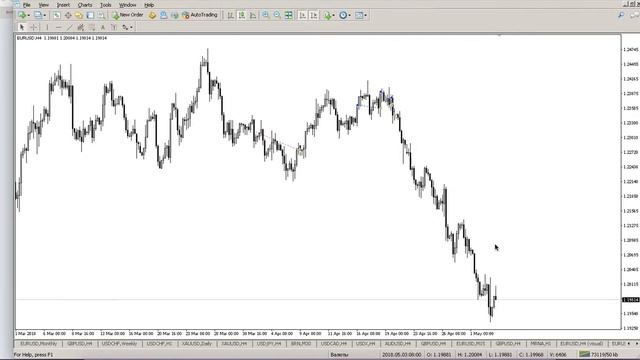Switch chart to Bar Chart type
Screen dimensions: 640x360
(231, 15)
